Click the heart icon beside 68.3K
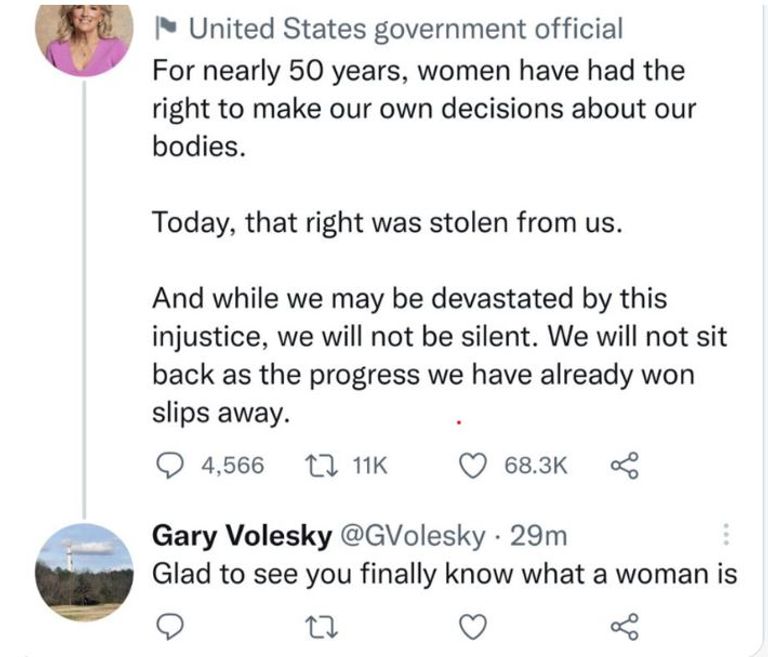Screen dimensions: 768x657 476,465
